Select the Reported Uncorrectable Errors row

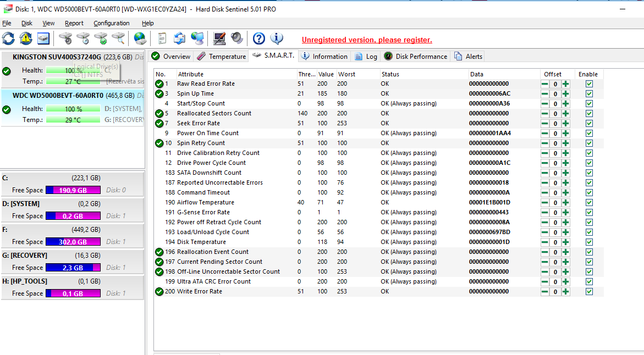(x=379, y=182)
